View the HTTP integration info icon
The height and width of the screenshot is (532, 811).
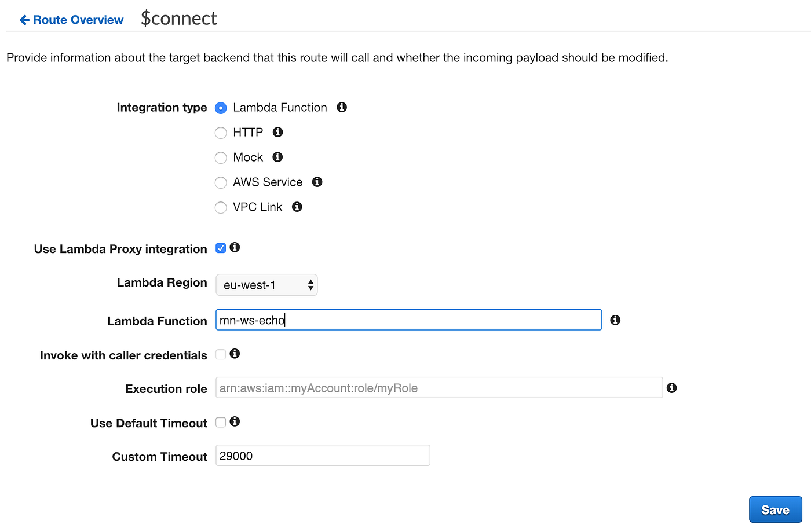277,132
